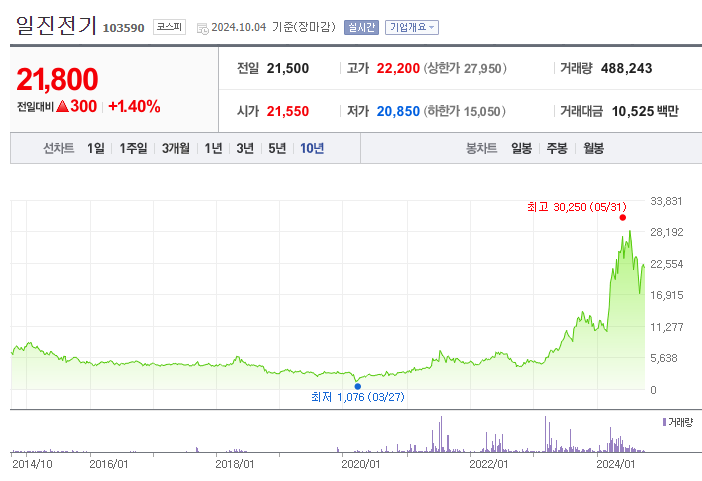Image resolution: width=702 pixels, height=481 pixels.
Task: Open the 일봉 candlestick chart
Action: pos(521,148)
